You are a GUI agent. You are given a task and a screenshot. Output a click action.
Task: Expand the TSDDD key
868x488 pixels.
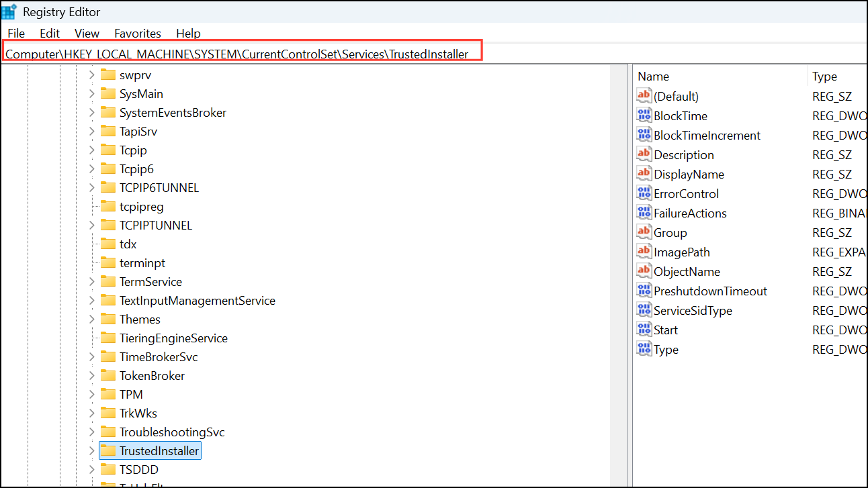(x=92, y=470)
